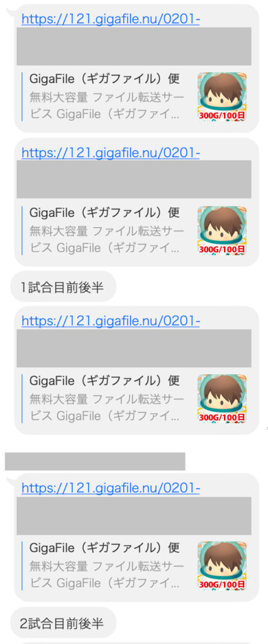This screenshot has width=268, height=644.
Task: Tap the GigaFile mascot thumbnail in the first message
Action: pyautogui.click(x=222, y=96)
